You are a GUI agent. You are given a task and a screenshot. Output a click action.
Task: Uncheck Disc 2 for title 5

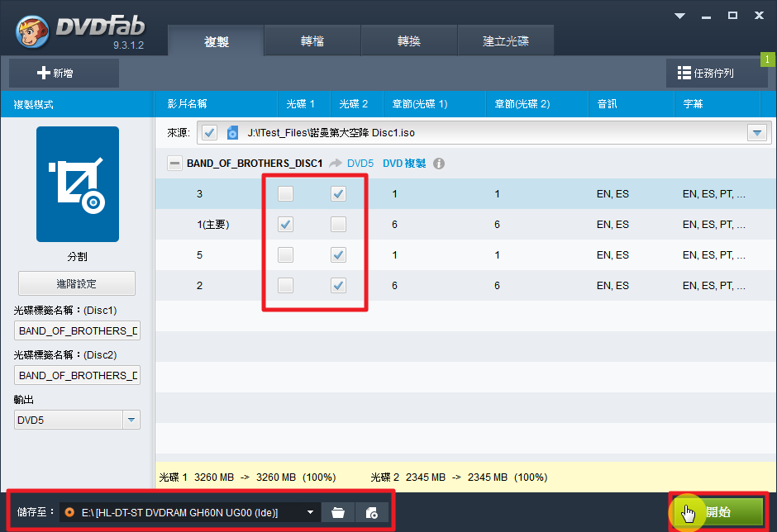(338, 255)
